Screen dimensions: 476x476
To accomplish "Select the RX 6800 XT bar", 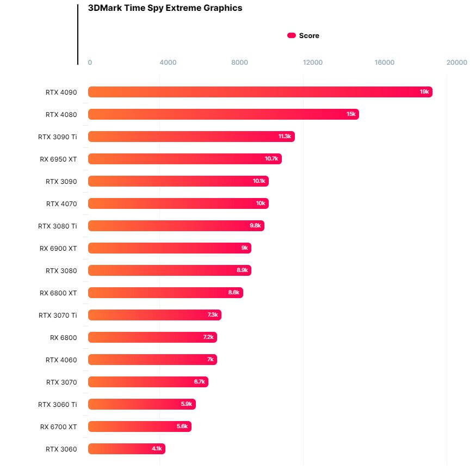I will [165, 293].
